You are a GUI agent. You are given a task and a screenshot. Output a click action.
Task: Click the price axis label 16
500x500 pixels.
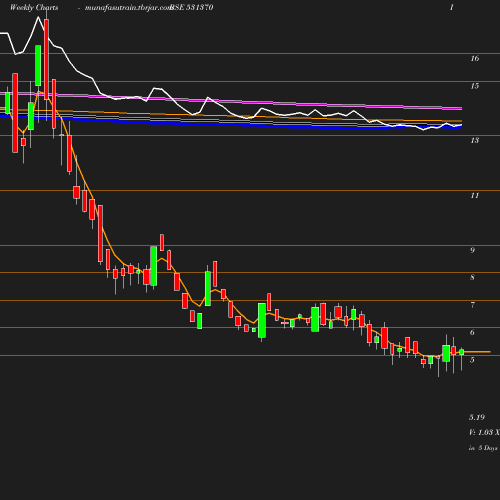tap(475, 59)
